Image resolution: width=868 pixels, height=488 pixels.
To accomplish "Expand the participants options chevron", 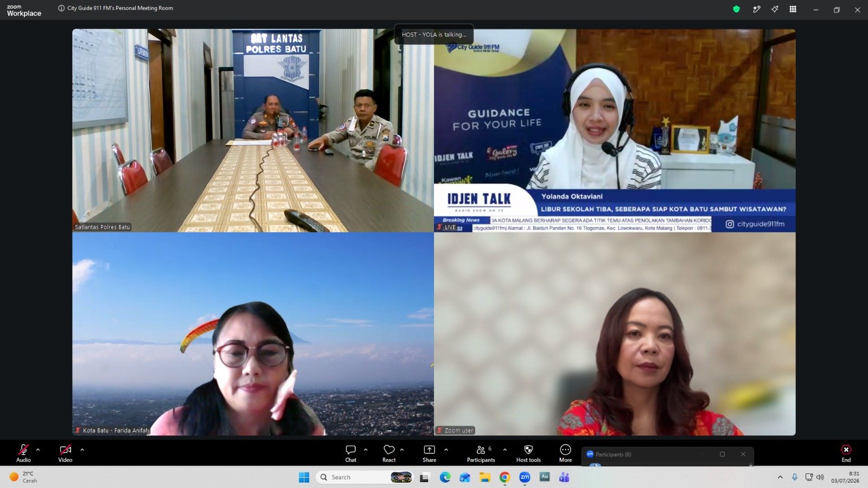I will click(x=505, y=450).
